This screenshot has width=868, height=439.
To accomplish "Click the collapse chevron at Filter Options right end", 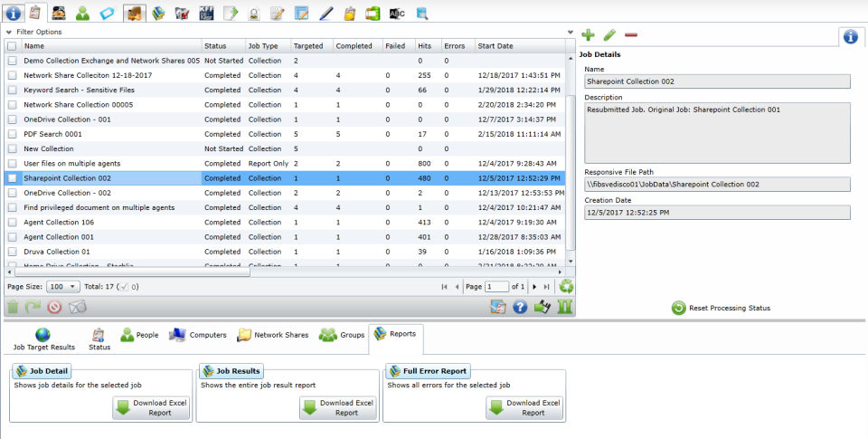I will (571, 33).
